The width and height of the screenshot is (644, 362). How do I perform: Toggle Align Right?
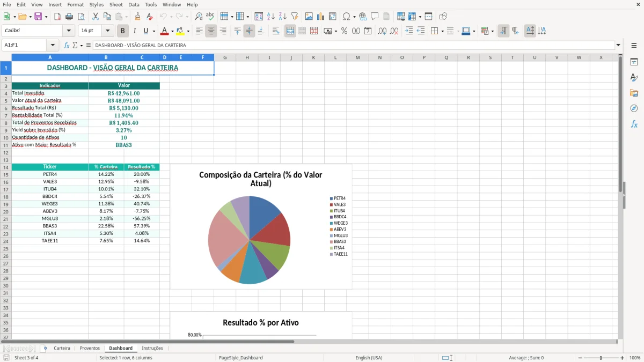[x=223, y=31]
